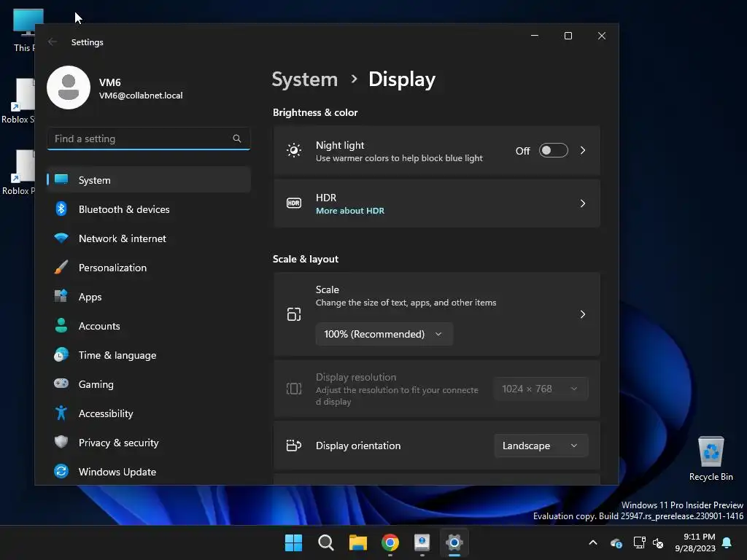Click the Personalization paintbrush icon
This screenshot has height=560, width=747.
61,267
